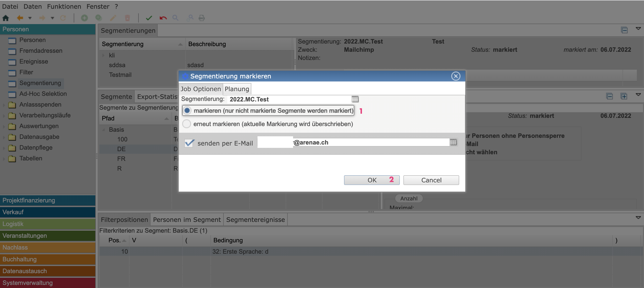Close the Segmentierung markieren dialog
This screenshot has width=644, height=288.
(x=456, y=76)
